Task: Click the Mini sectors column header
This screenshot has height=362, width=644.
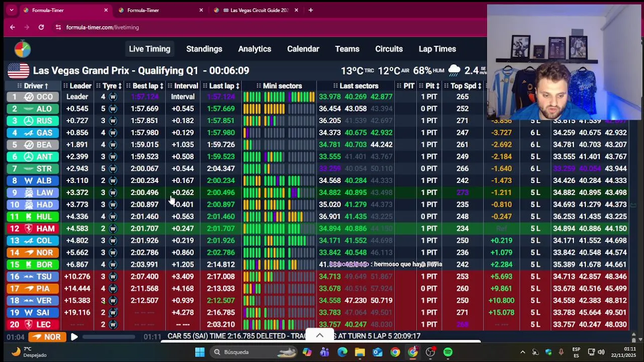Action: click(x=279, y=86)
